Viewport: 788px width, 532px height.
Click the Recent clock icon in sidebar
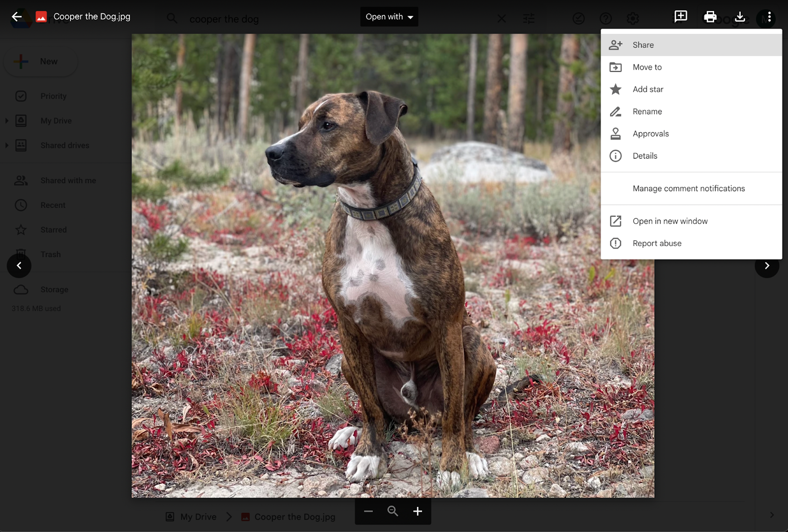tap(21, 205)
